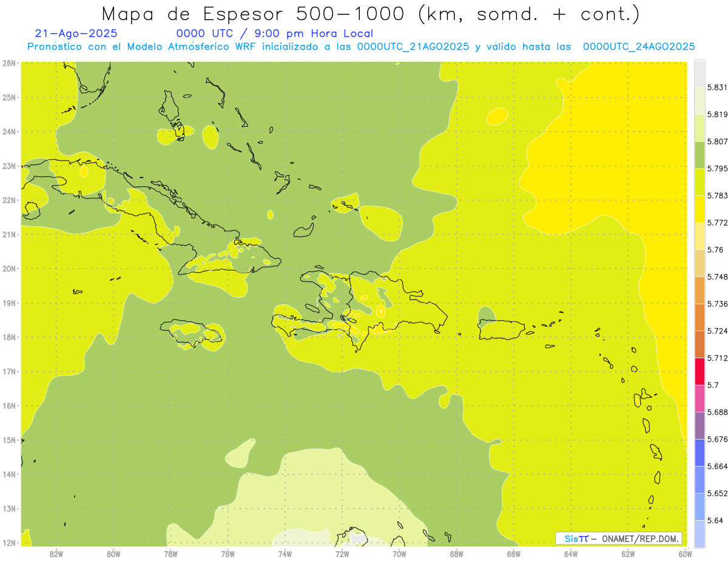Click the longitude label 64W
The image size is (728, 562).
click(x=571, y=554)
